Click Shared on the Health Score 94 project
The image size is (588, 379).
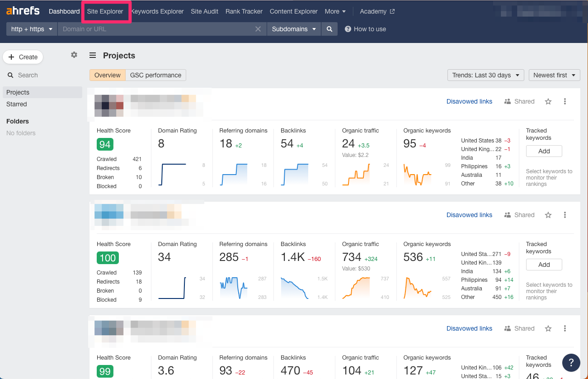pos(519,101)
